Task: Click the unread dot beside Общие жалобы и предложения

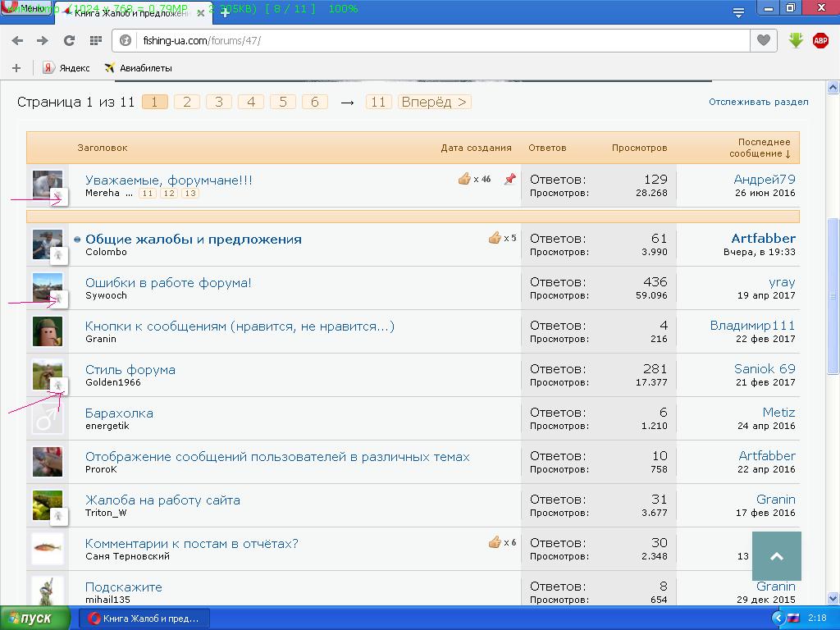Action: click(x=77, y=240)
